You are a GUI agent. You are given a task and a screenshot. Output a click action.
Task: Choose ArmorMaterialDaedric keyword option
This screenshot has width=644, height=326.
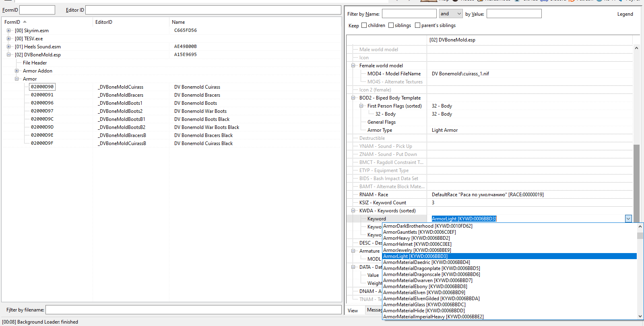pos(427,262)
